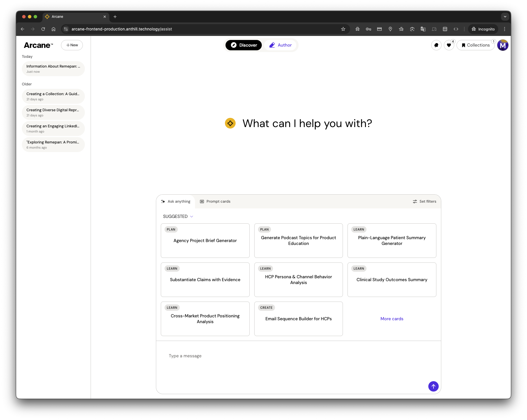
Task: Click the user profile avatar M
Action: pos(503,45)
